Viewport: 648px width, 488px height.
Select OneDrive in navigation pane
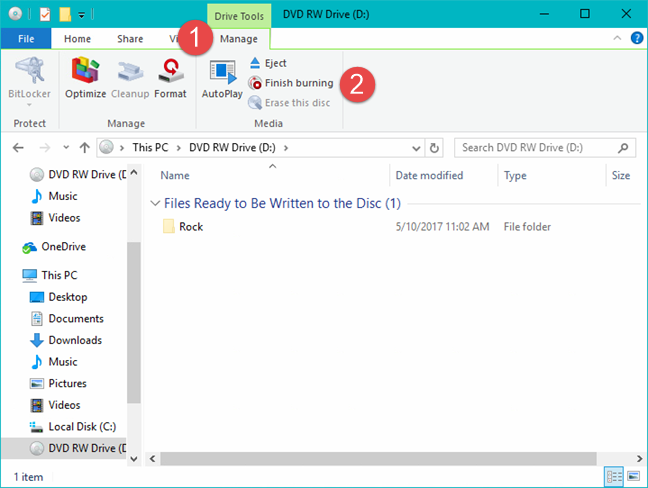54,247
